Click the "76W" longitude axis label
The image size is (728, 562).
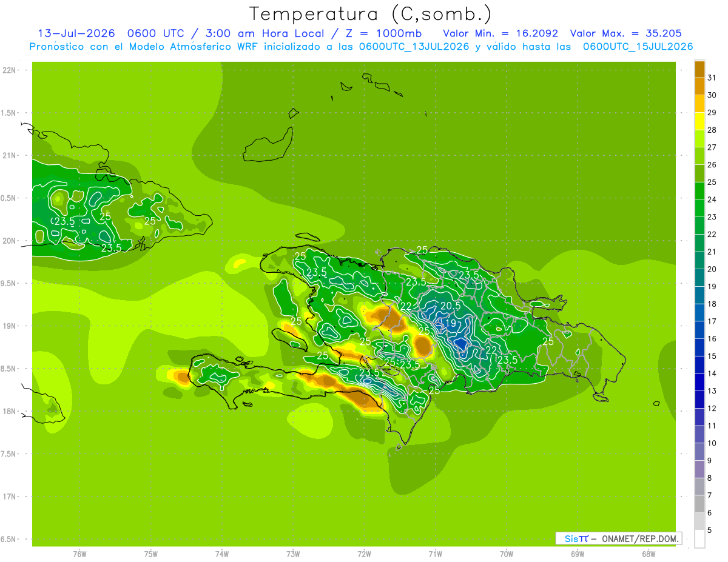coord(79,554)
